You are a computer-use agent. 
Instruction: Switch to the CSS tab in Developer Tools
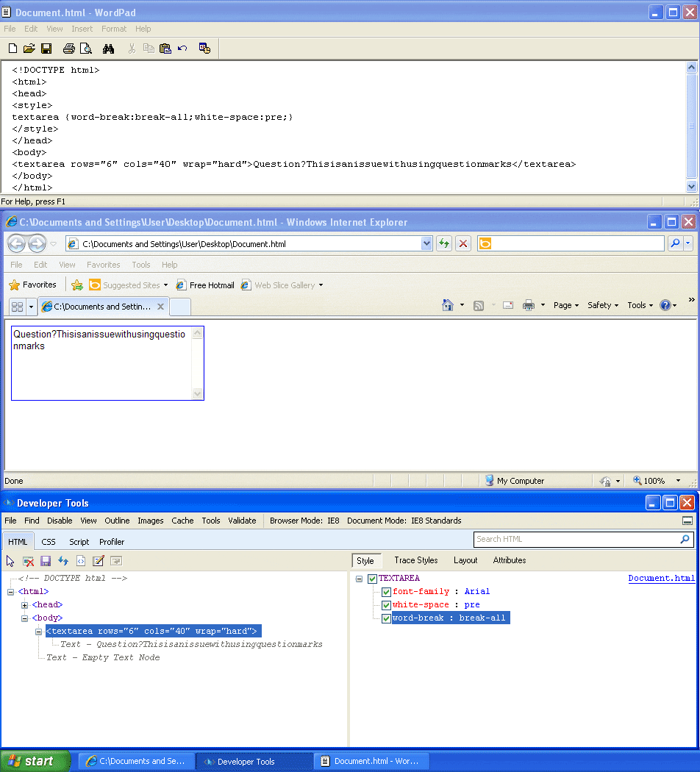coord(49,541)
